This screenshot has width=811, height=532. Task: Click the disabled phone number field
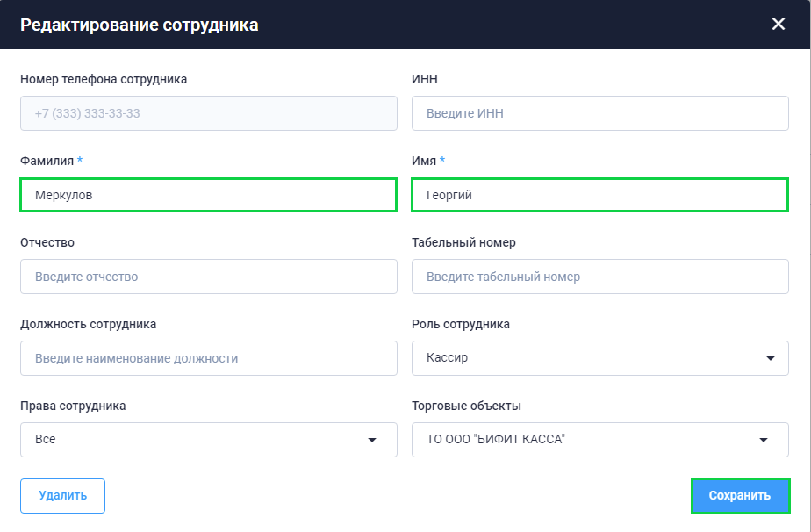point(208,113)
